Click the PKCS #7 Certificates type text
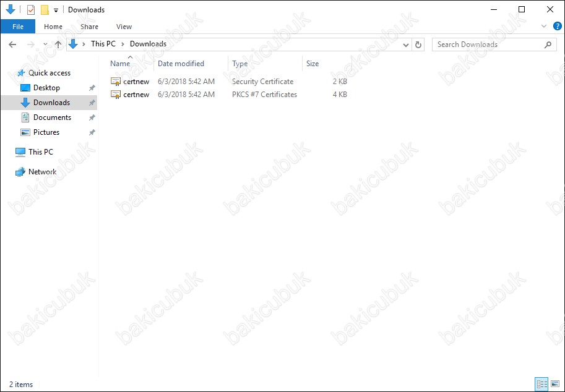The height and width of the screenshot is (392, 565). click(264, 95)
